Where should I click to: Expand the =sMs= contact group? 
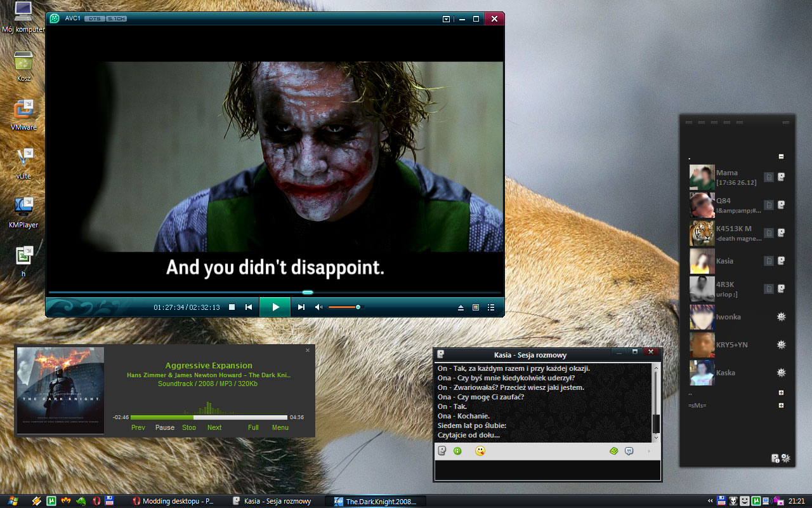click(781, 405)
